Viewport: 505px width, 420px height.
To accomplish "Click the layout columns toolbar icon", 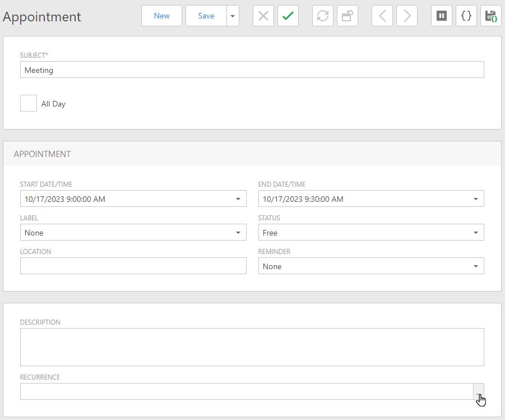I will pos(442,16).
